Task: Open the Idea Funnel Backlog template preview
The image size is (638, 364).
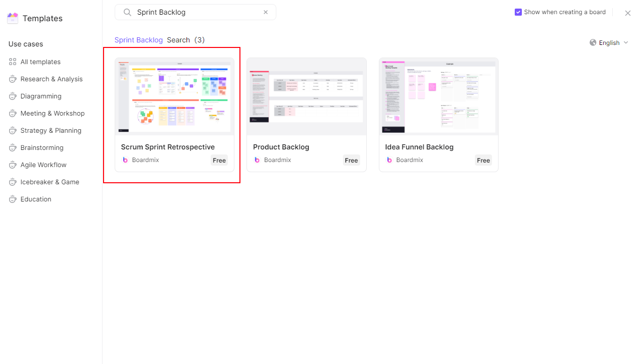Action: click(438, 96)
